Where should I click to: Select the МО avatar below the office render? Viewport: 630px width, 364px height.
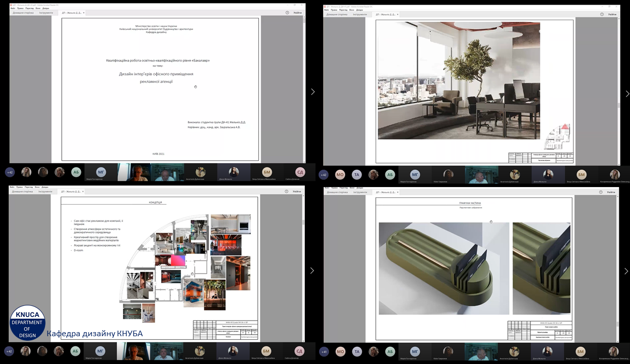coord(340,174)
